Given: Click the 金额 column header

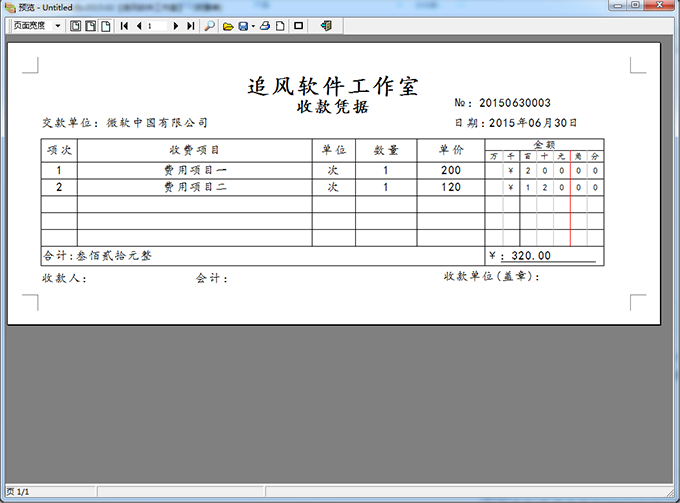Looking at the screenshot, I should pos(544,144).
